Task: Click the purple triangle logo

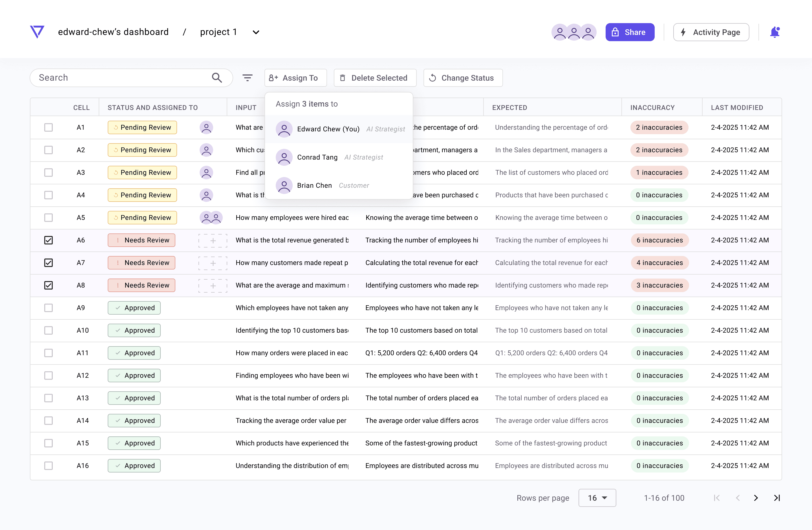Action: click(37, 32)
